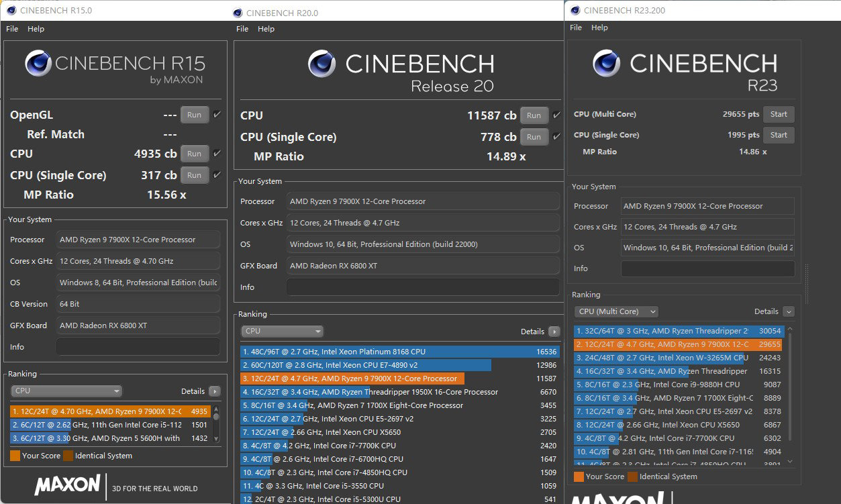Click the Cinebench R15 sphere logo
The width and height of the screenshot is (841, 504).
pos(38,64)
